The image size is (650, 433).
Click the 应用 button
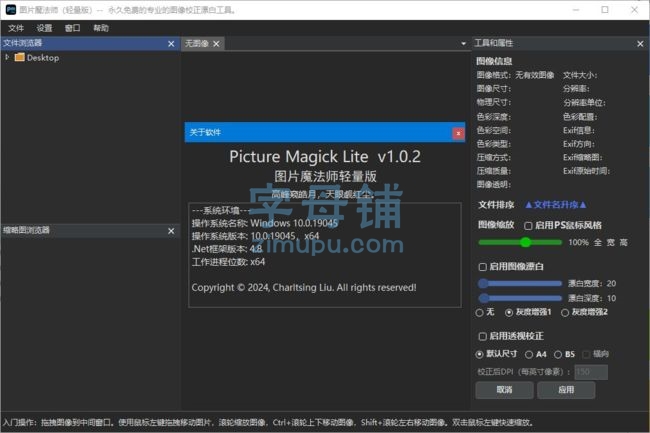[566, 390]
